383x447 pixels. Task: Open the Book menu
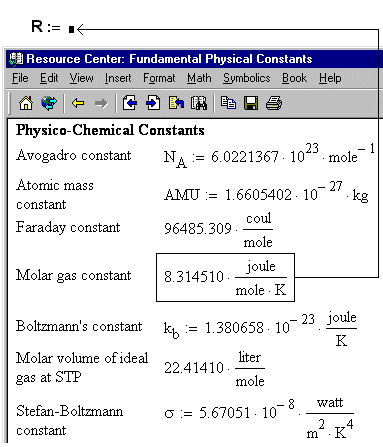tap(294, 78)
